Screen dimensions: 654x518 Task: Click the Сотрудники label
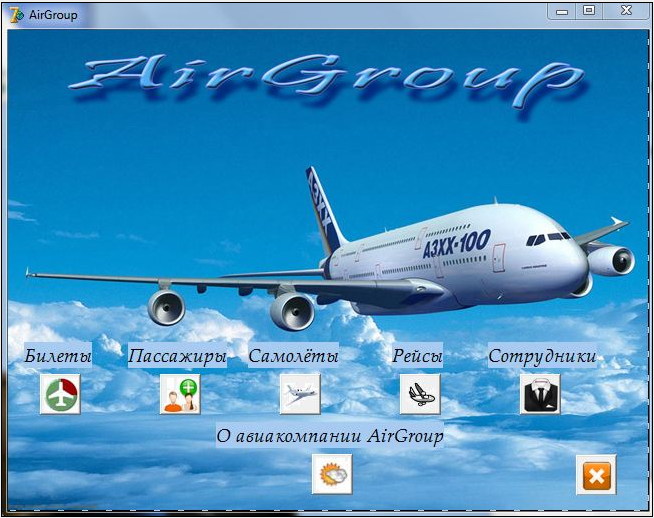click(x=542, y=356)
